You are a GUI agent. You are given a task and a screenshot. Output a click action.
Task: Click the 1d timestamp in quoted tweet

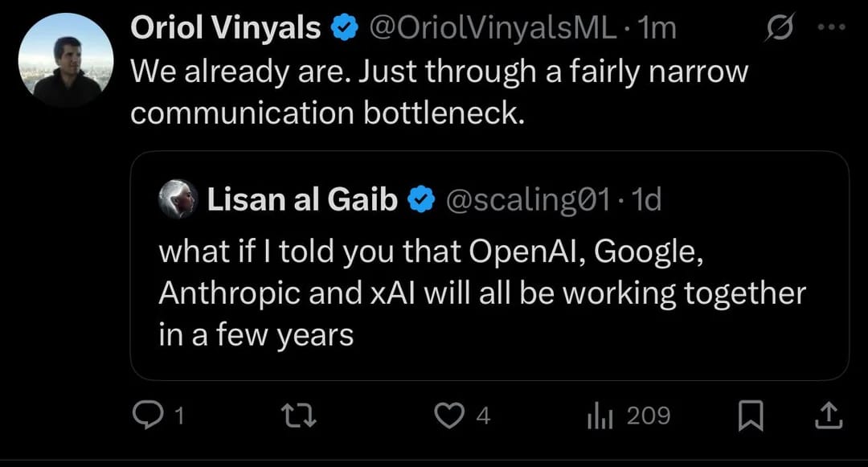646,199
